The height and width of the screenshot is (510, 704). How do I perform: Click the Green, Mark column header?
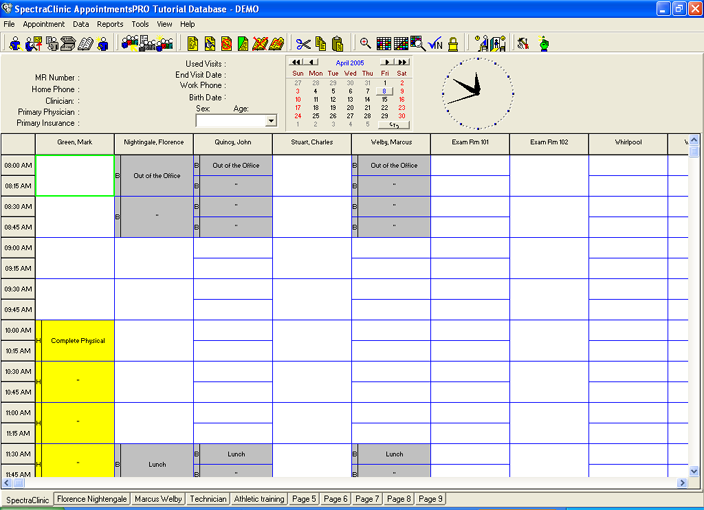click(x=75, y=144)
